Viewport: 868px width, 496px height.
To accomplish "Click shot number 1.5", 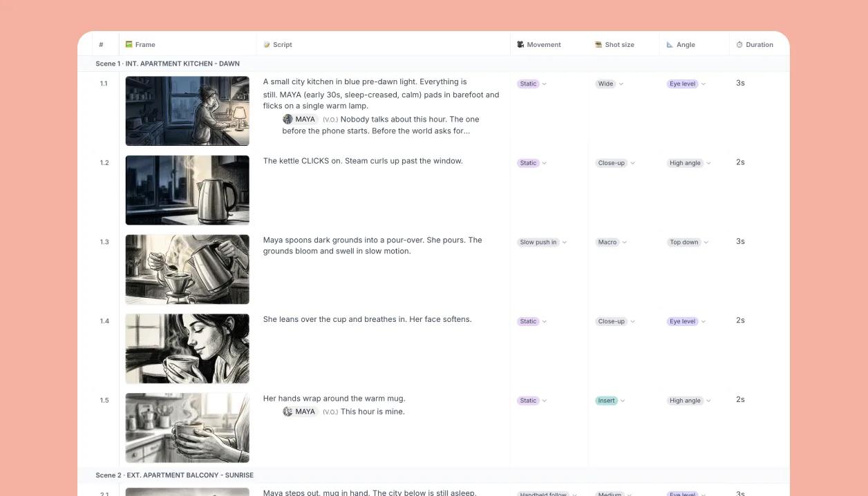I will (x=104, y=401).
